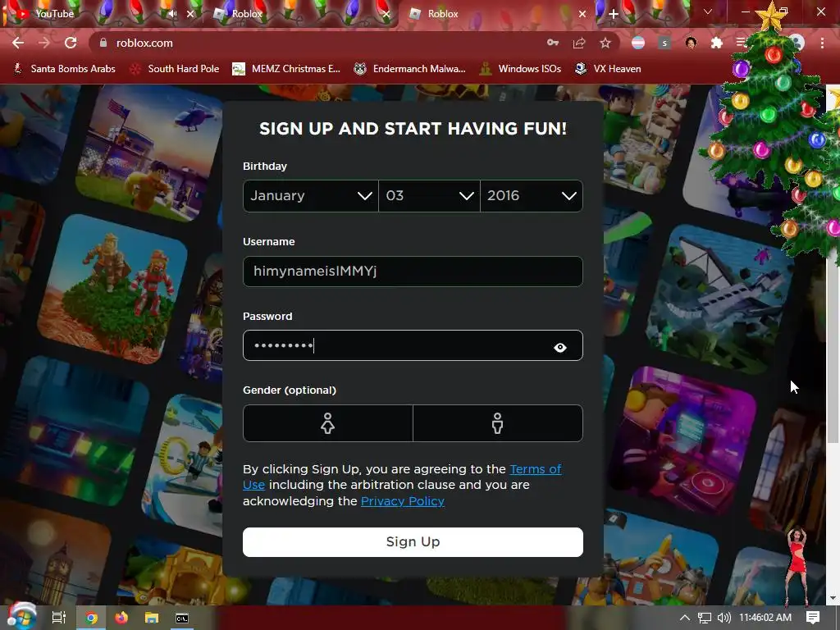Click the gray S extension icon
This screenshot has height=630, width=840.
coord(664,43)
